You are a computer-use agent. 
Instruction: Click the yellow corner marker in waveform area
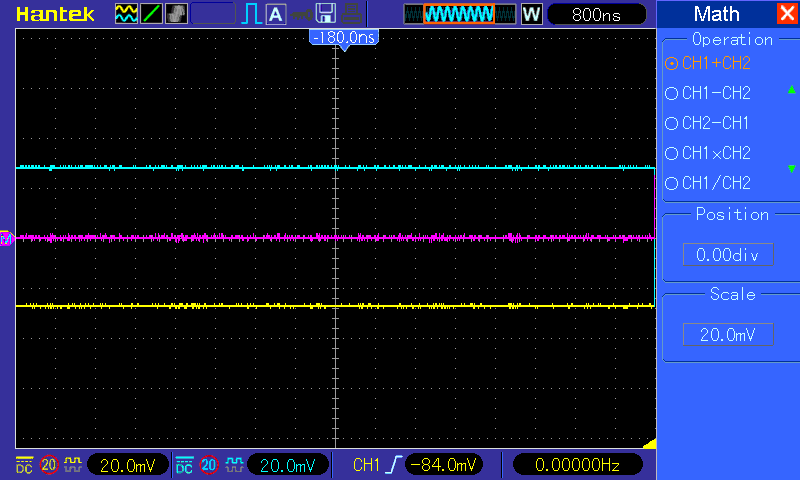click(x=650, y=444)
